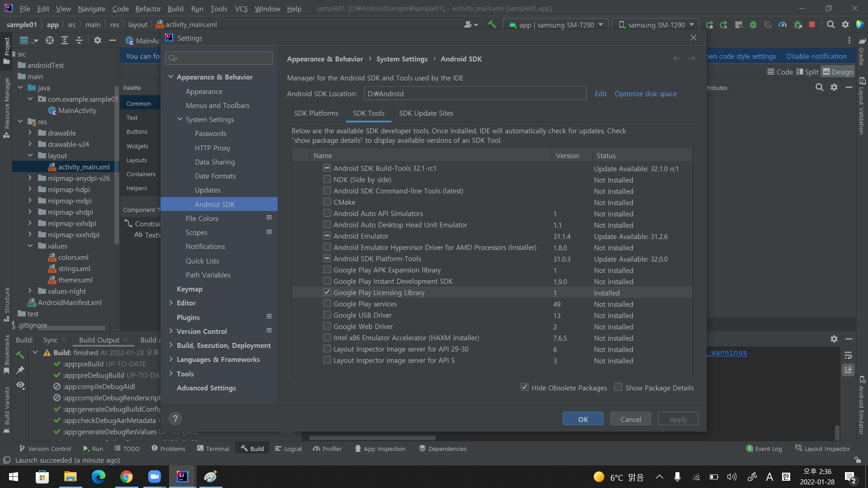868x488 pixels.
Task: Switch to SDK Platforms tab
Action: coord(316,113)
